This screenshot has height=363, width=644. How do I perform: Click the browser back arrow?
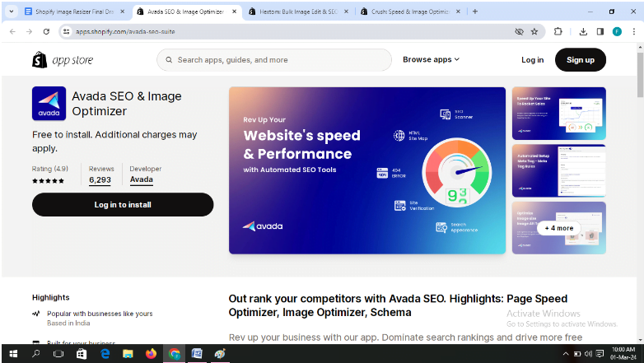click(x=12, y=31)
